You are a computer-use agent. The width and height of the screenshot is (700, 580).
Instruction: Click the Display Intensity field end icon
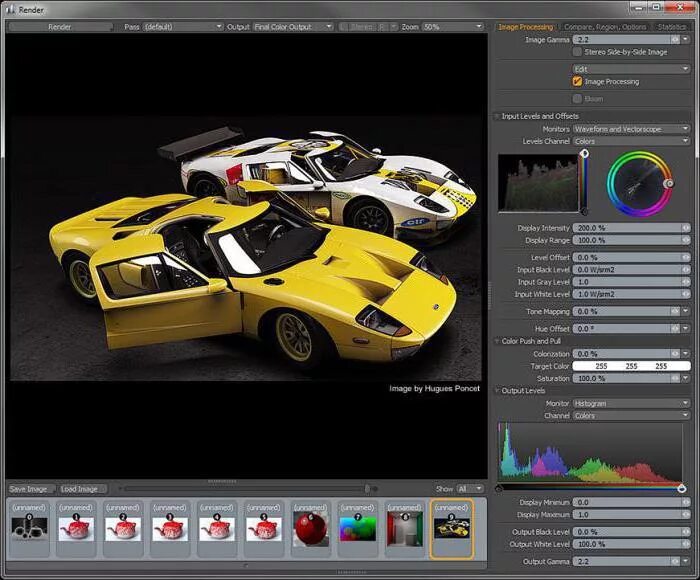point(686,228)
